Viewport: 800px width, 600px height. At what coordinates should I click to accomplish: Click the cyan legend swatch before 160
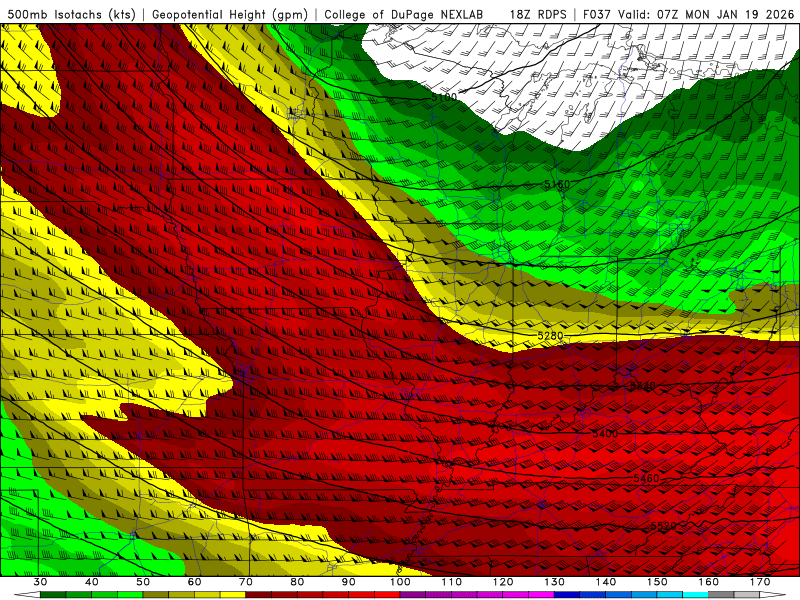coord(696,595)
